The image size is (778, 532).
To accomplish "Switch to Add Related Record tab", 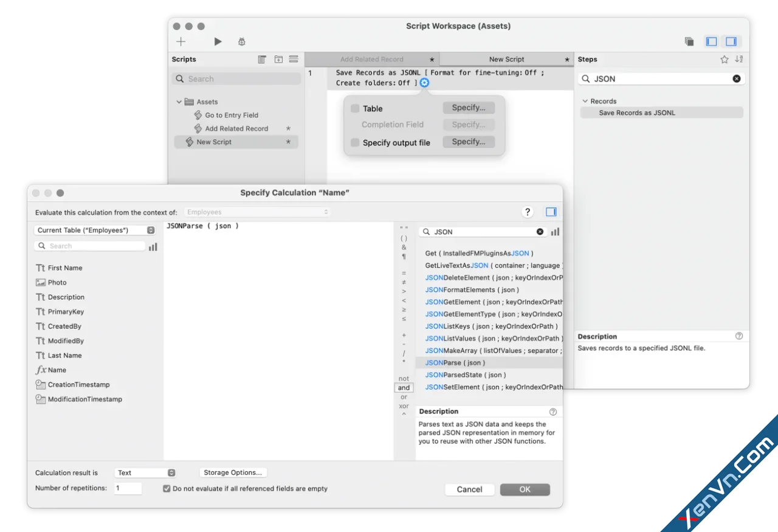I will click(x=371, y=59).
